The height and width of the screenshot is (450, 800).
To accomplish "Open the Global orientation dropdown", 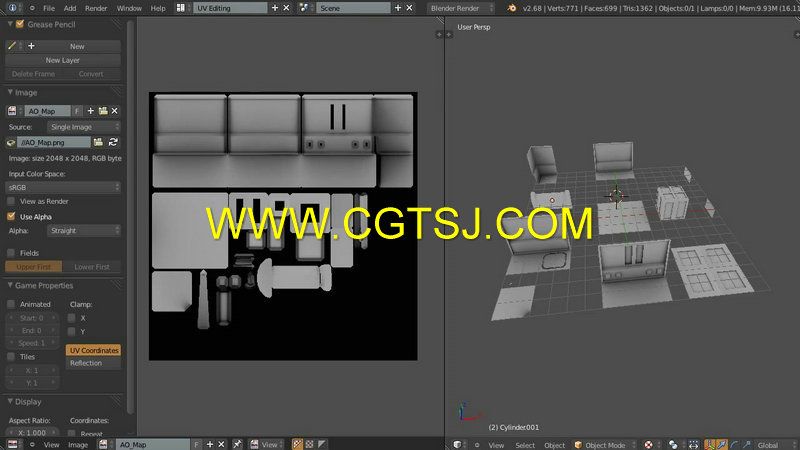I will pos(774,445).
